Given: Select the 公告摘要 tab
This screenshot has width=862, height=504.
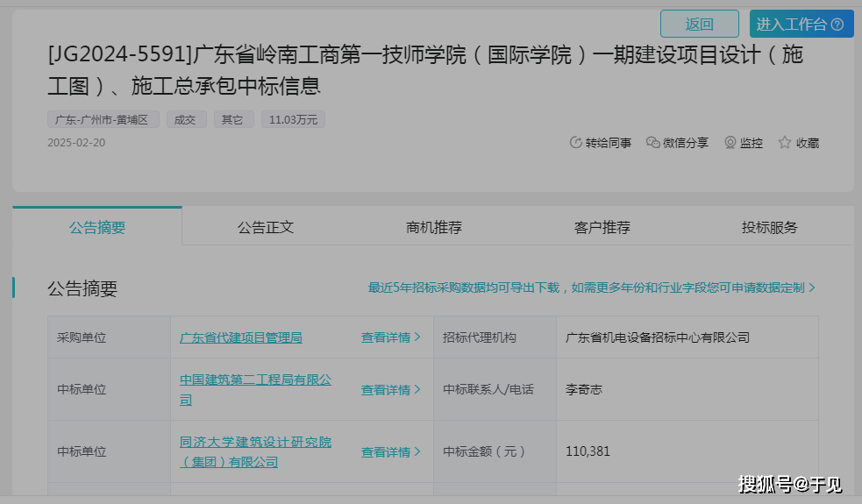Looking at the screenshot, I should click(97, 227).
